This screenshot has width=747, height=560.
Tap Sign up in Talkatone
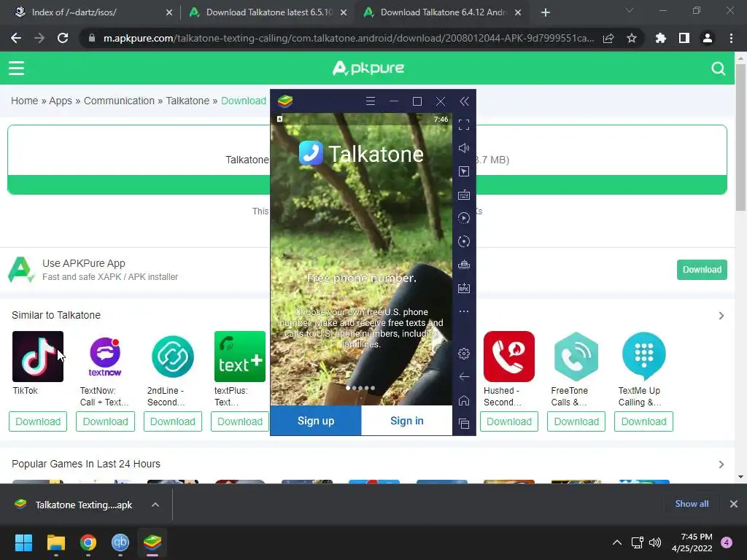point(316,421)
